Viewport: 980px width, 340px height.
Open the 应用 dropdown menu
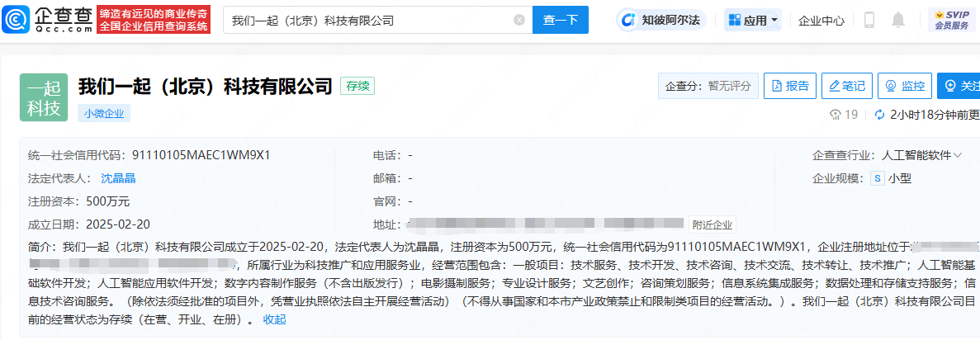click(x=752, y=21)
